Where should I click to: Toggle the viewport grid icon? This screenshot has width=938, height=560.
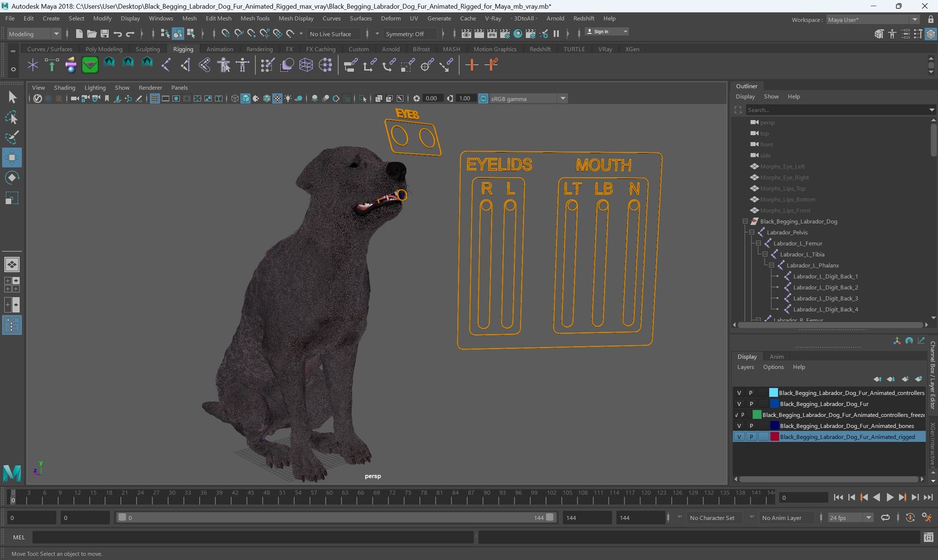coord(155,99)
